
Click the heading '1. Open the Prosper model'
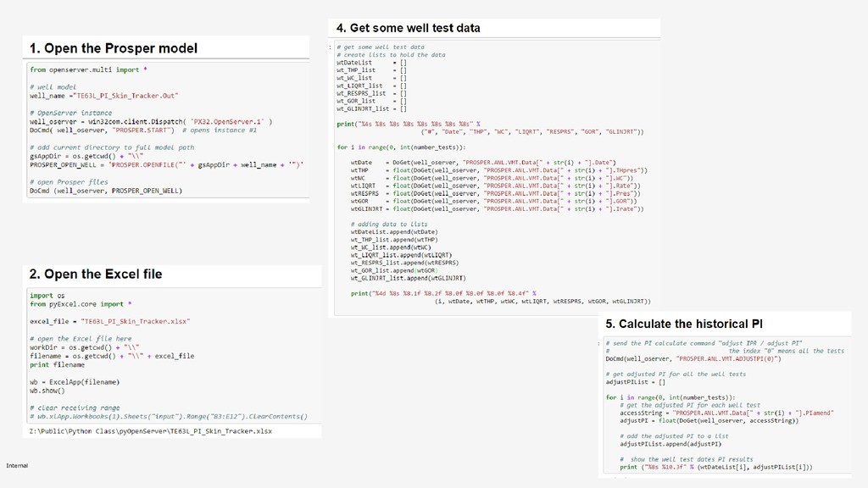click(113, 48)
